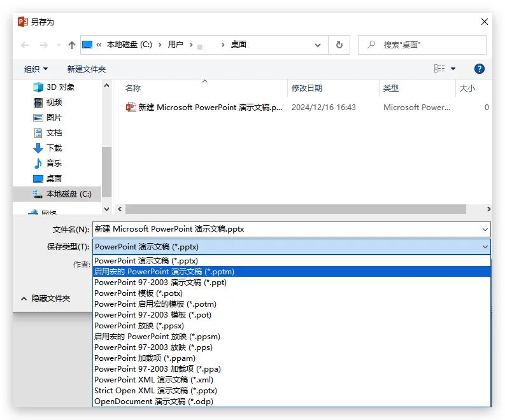This screenshot has height=420, width=505.
Task: Select 本地磁盘 (C:) in navigation pane
Action: point(68,194)
